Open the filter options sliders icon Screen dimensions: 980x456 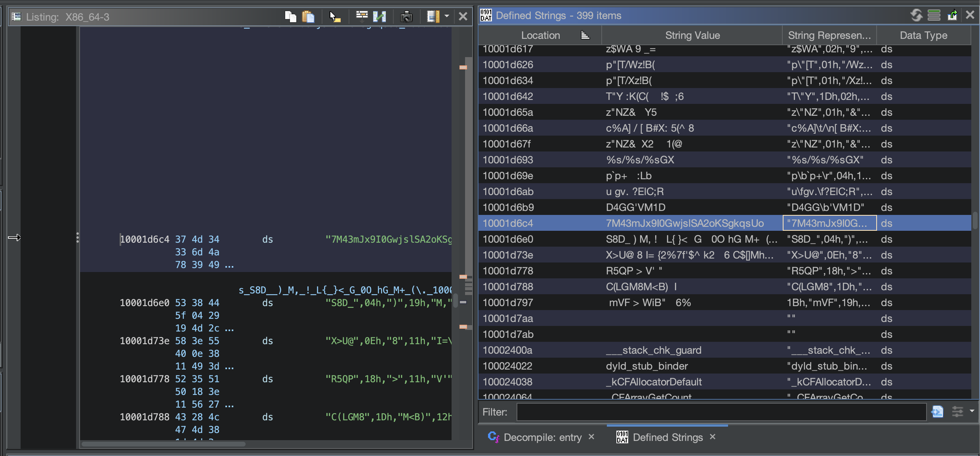coord(957,412)
